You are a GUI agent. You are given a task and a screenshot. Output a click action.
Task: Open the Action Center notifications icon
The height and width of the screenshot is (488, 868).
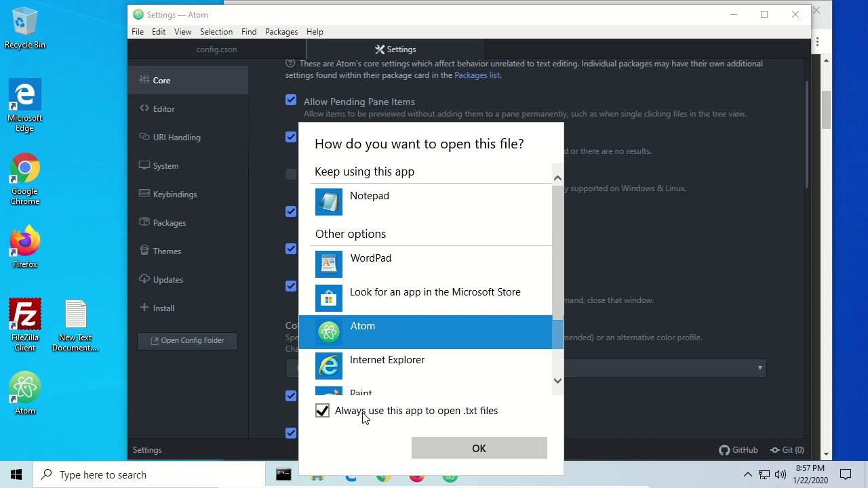pyautogui.click(x=846, y=474)
